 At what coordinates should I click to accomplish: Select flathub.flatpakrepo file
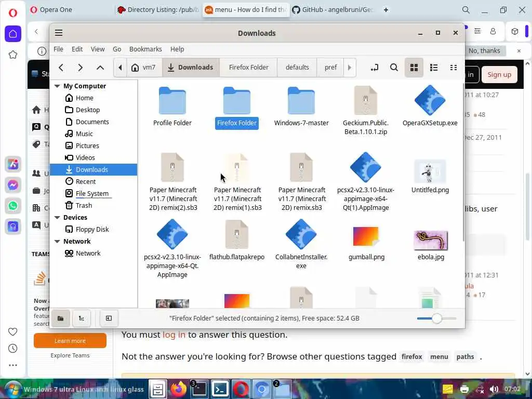(237, 234)
